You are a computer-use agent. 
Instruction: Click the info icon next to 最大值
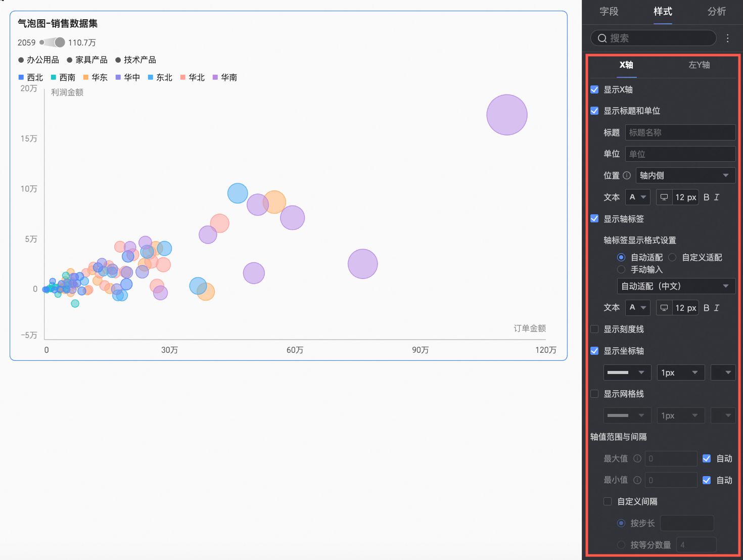637,458
